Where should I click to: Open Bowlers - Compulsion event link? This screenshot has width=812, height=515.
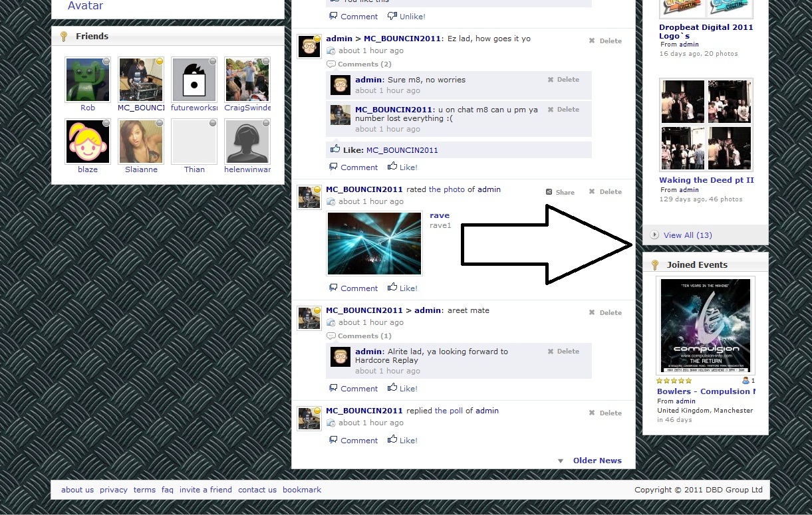[706, 391]
